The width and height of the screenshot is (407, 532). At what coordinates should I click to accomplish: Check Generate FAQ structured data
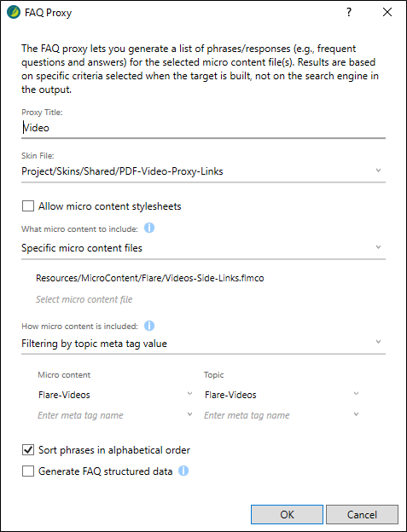(x=28, y=471)
